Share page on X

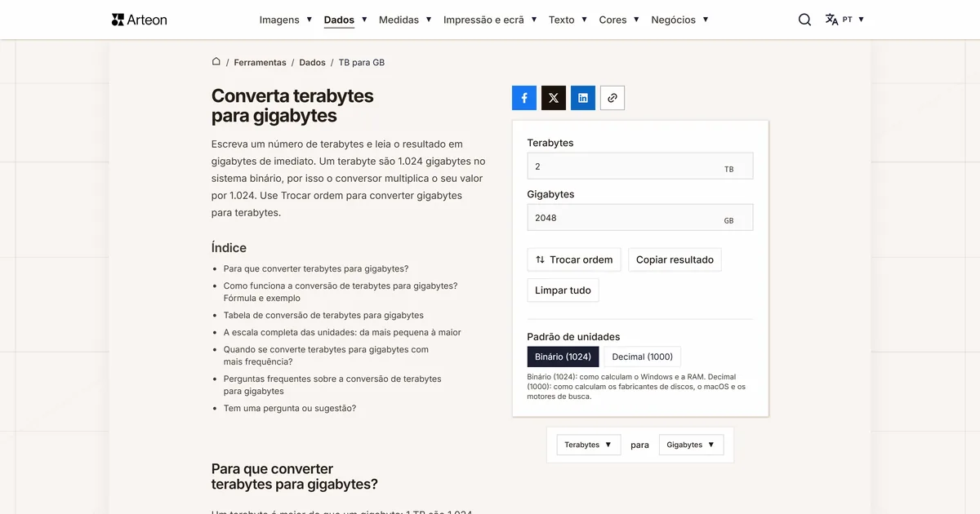[x=554, y=98]
